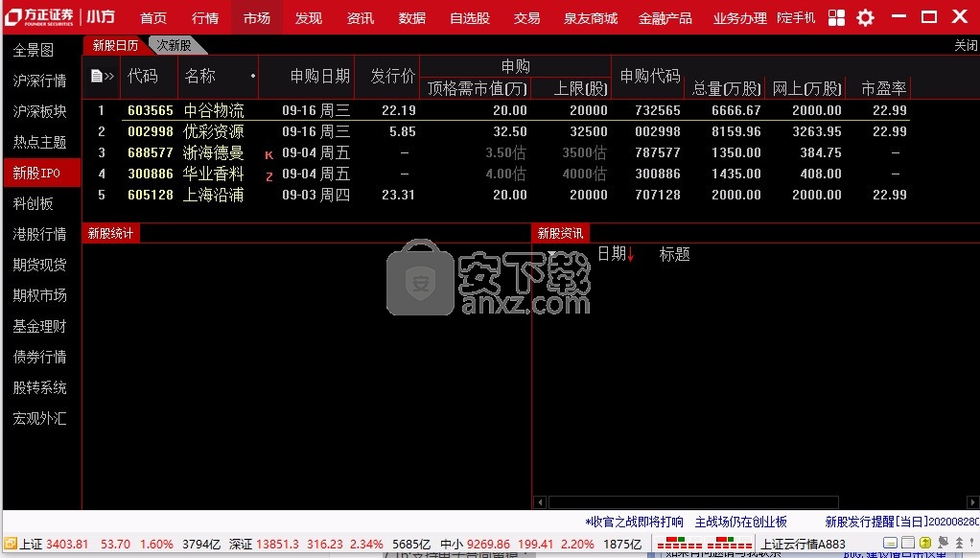Click the red K marker beside 浙海德曼
Viewport: 980px width, 558px height.
[x=268, y=153]
